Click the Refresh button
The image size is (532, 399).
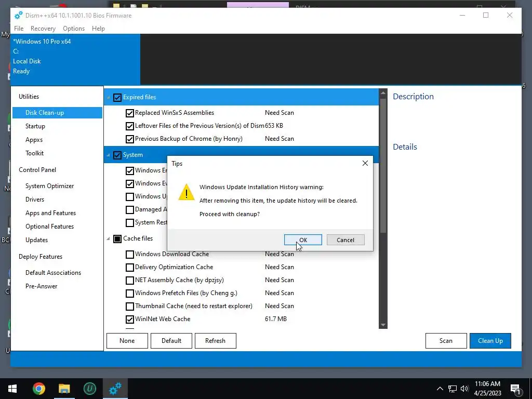215,341
